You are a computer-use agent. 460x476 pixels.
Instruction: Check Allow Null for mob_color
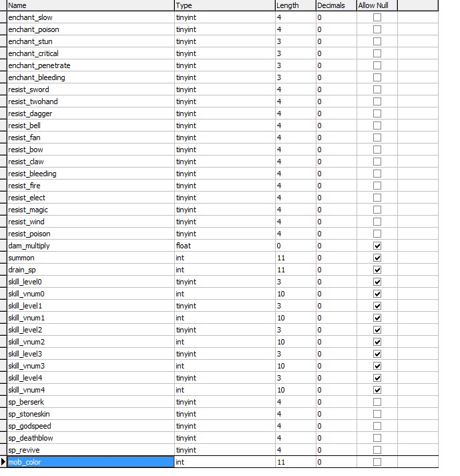tap(377, 462)
